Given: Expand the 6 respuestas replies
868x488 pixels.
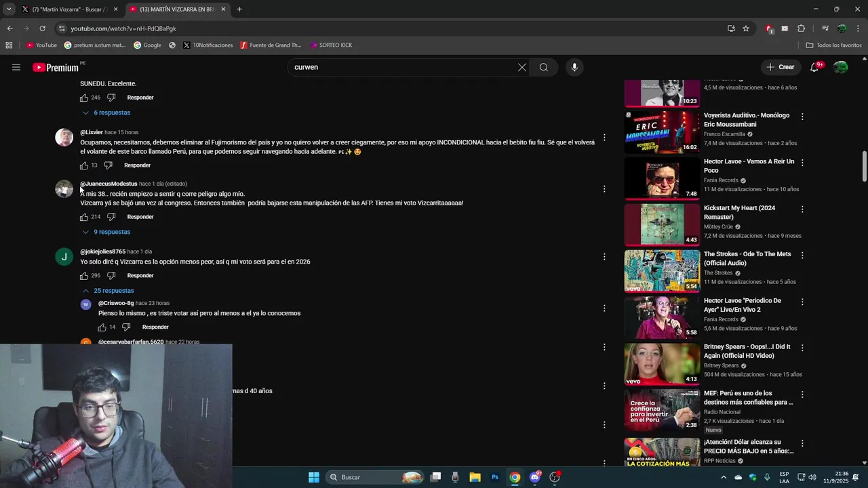Looking at the screenshot, I should 106,113.
